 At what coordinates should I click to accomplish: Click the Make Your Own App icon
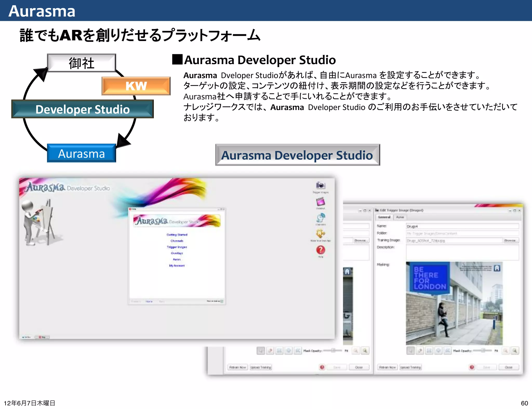tap(321, 234)
